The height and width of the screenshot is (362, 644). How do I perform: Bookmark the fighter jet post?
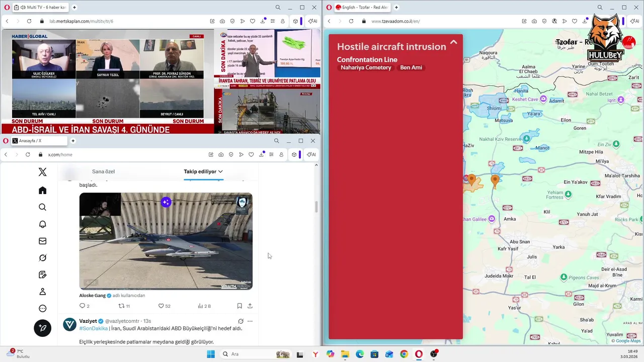click(x=239, y=306)
